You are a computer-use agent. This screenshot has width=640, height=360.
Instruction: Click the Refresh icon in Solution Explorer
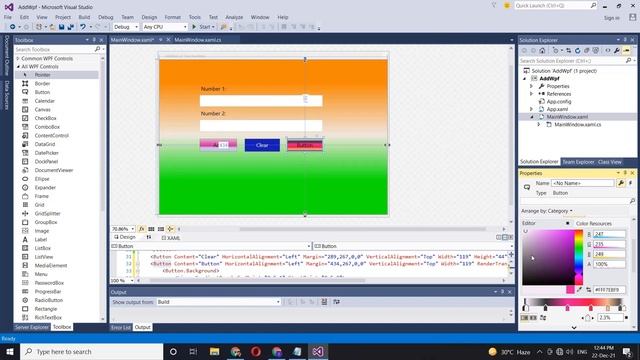coord(578,51)
